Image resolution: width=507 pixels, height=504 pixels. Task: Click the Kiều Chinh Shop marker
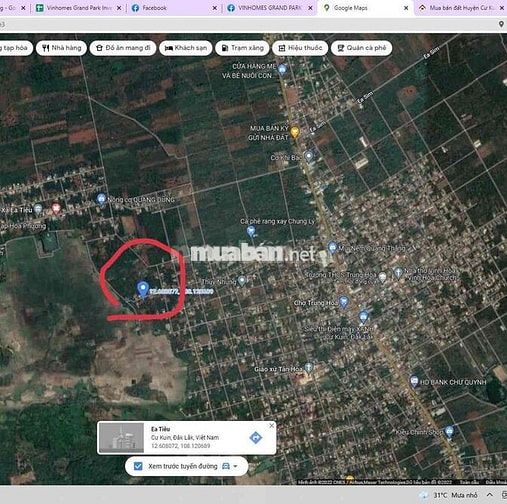(449, 431)
